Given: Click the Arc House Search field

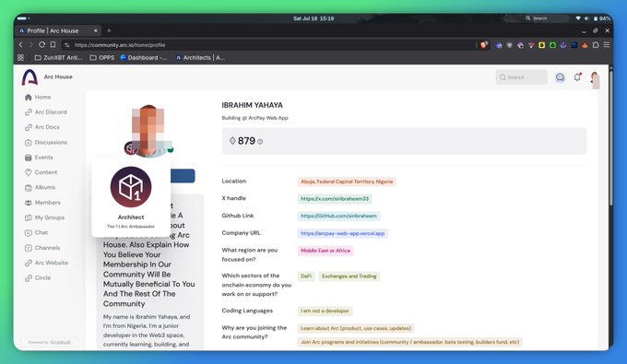Looking at the screenshot, I should (522, 77).
